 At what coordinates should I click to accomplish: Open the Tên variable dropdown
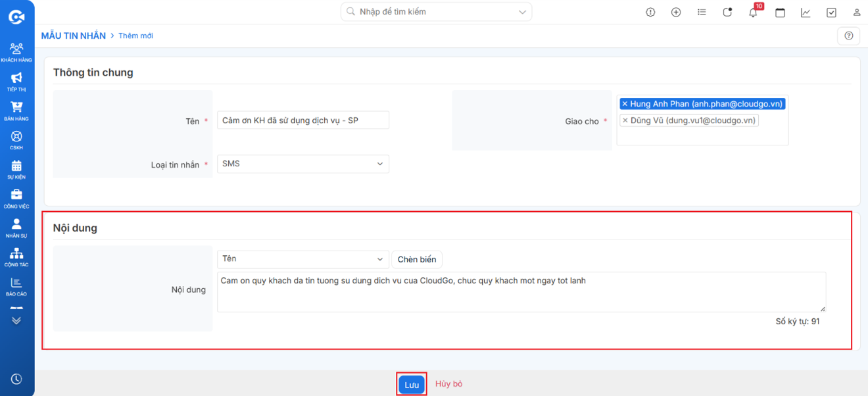303,259
